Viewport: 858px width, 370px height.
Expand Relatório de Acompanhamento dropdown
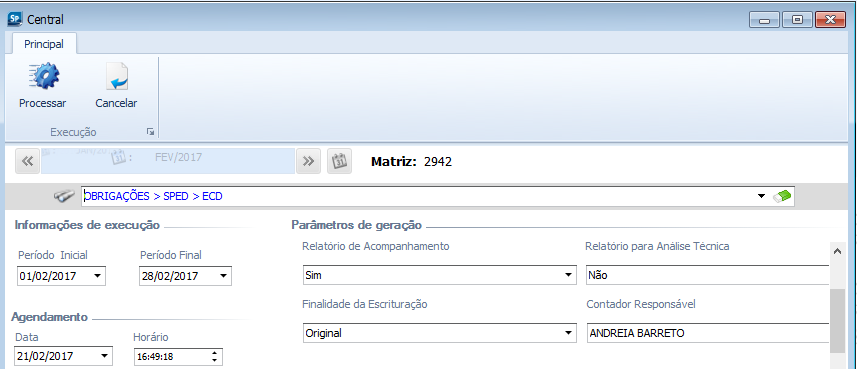tap(568, 275)
